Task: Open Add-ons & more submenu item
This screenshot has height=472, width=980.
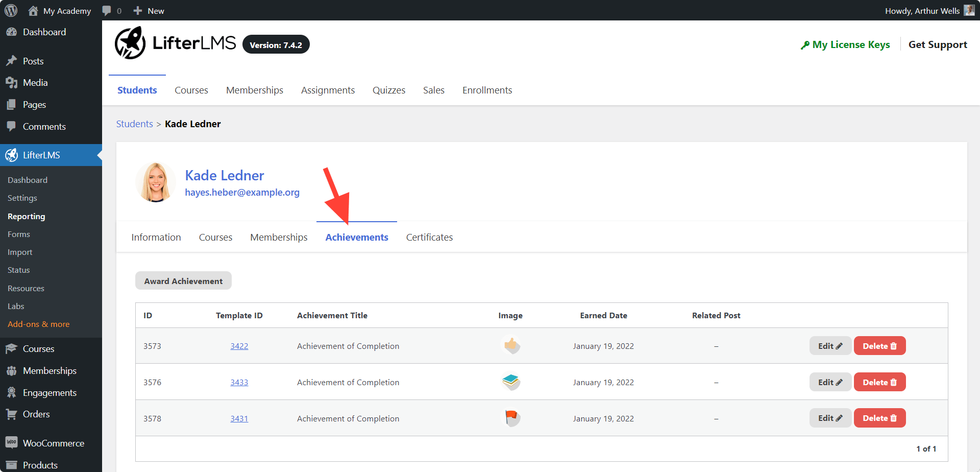Action: point(39,324)
